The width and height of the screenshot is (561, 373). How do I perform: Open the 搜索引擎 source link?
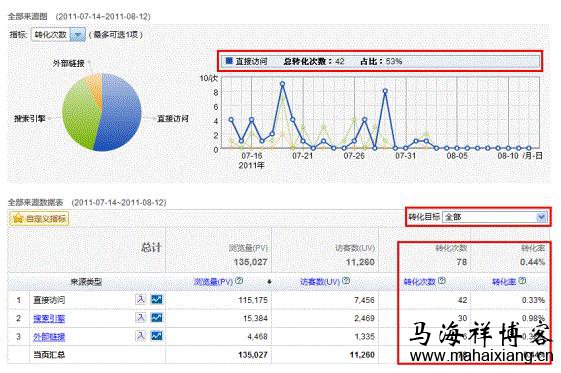49,318
